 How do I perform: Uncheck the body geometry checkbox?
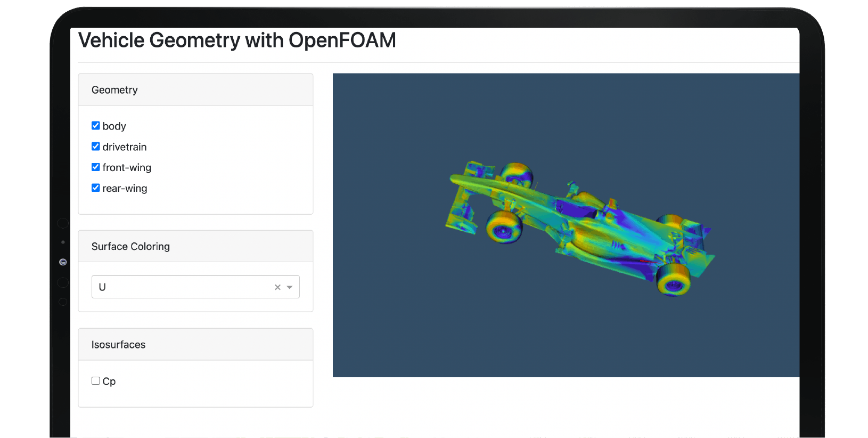96,126
